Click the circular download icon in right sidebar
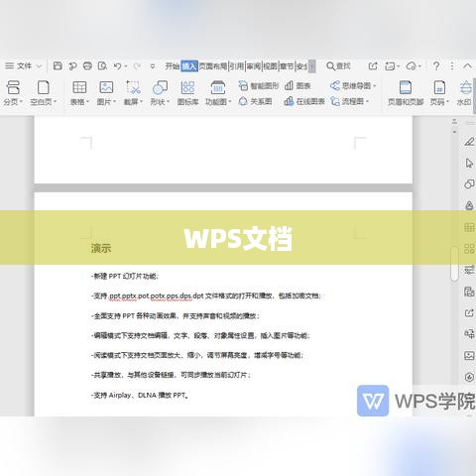 tap(469, 377)
